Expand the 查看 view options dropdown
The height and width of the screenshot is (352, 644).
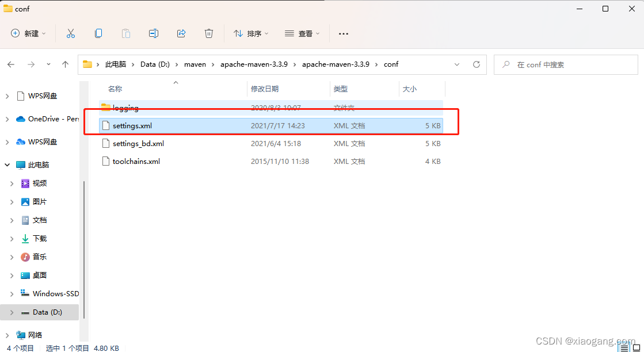click(x=302, y=33)
